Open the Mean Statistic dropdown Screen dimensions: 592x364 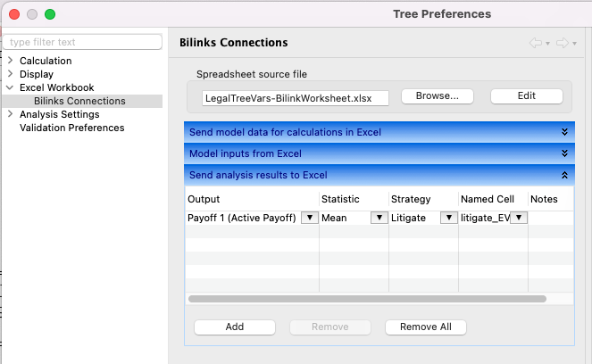(x=379, y=218)
